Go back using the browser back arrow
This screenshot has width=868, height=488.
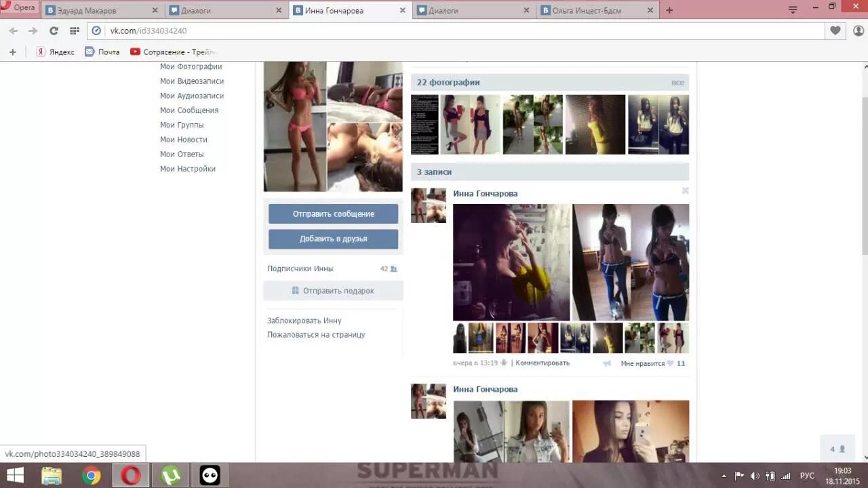tap(13, 30)
